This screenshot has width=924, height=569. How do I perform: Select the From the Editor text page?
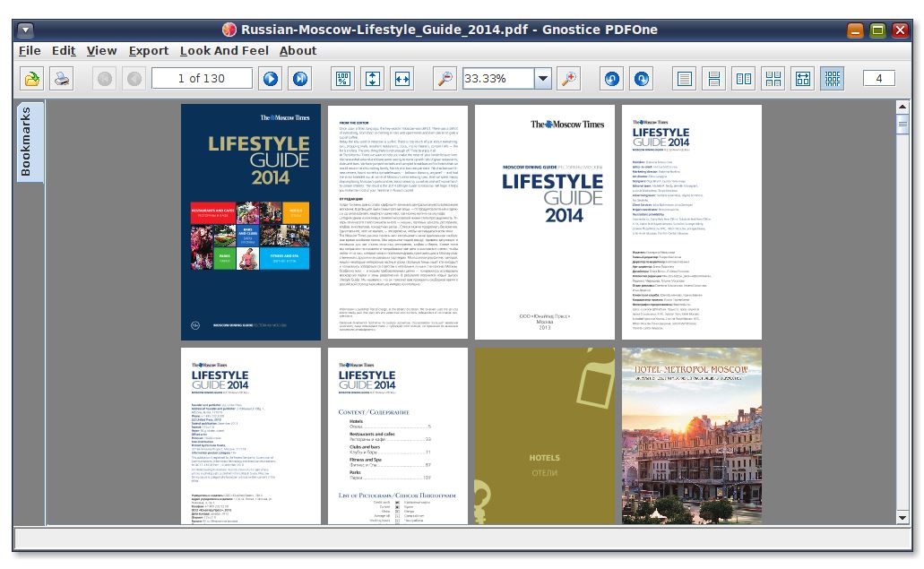tap(398, 222)
